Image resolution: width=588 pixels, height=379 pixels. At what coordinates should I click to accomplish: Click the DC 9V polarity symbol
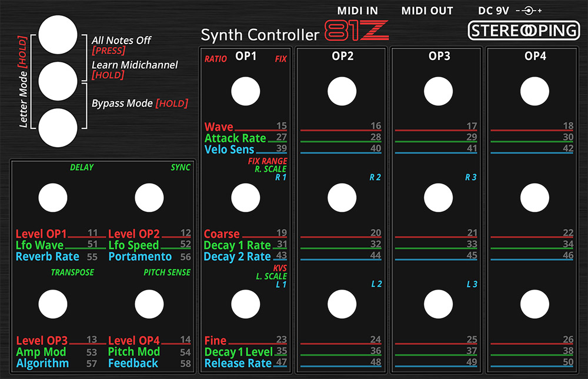(529, 11)
